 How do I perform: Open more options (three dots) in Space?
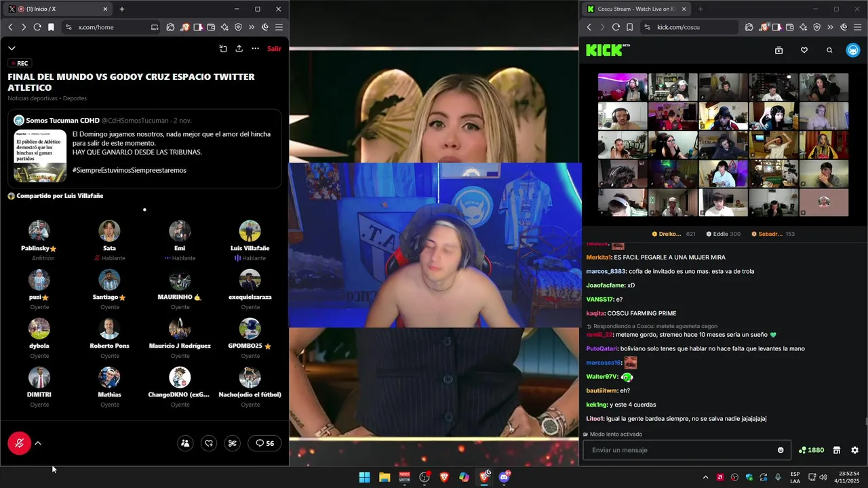tap(255, 49)
